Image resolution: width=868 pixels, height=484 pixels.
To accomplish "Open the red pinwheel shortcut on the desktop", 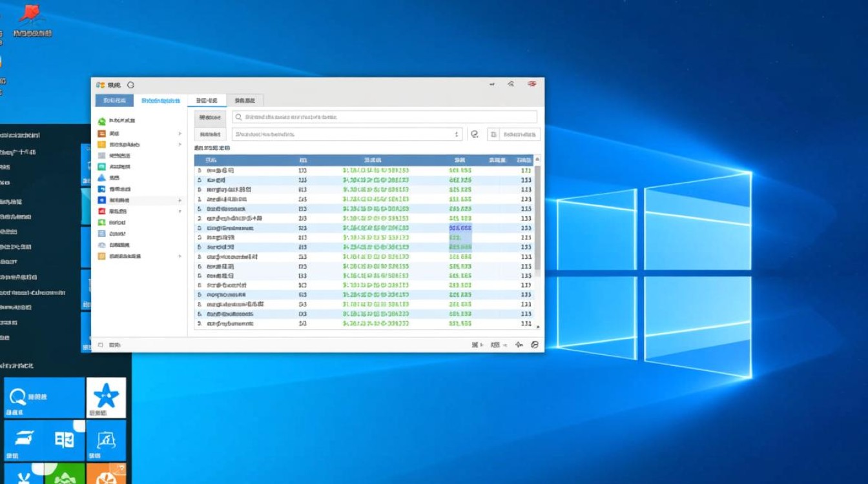I will pyautogui.click(x=29, y=14).
